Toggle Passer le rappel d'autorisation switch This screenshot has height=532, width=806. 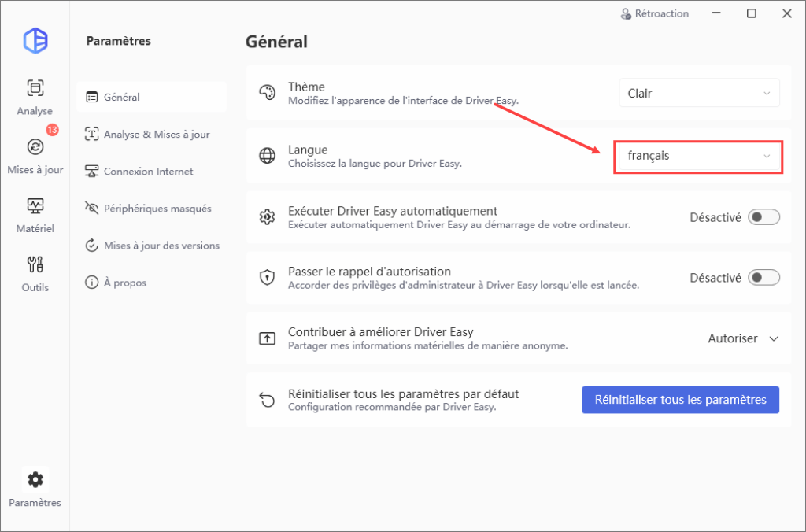[763, 278]
